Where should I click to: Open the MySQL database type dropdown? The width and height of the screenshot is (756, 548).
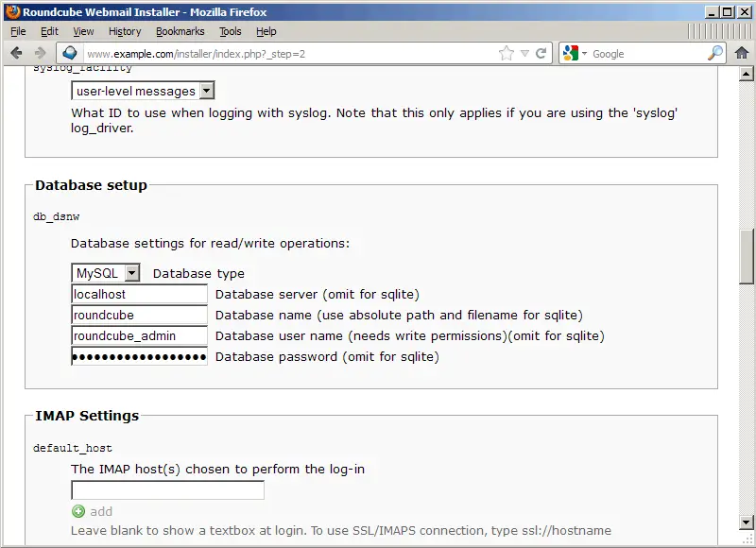[x=106, y=273]
